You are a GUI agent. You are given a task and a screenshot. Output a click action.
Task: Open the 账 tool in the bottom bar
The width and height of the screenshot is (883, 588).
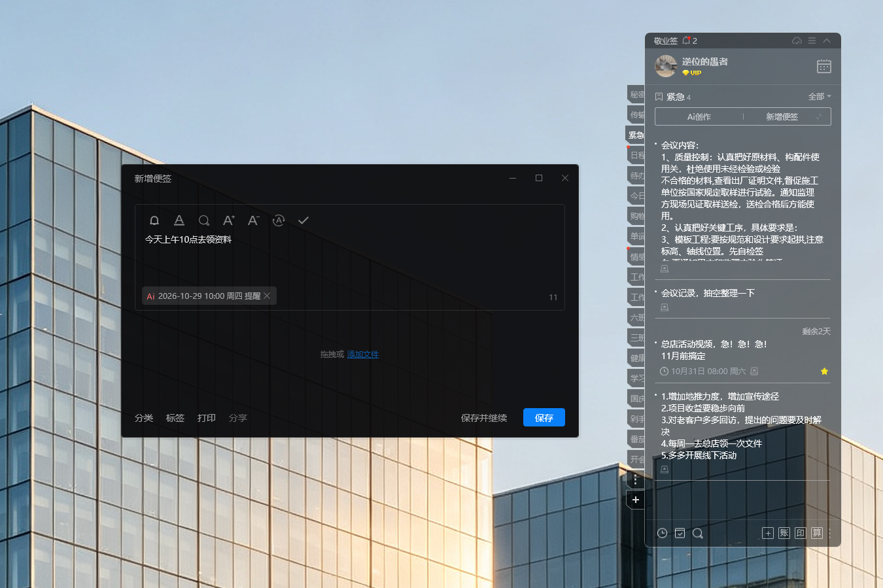coord(784,533)
